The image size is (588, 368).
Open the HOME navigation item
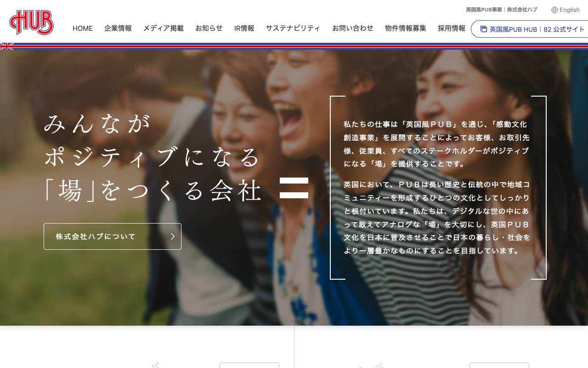(x=82, y=29)
